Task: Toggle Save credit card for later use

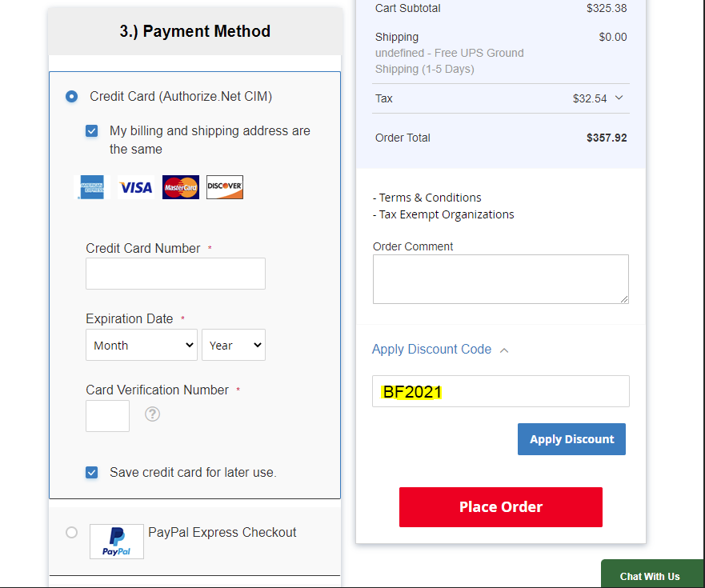Action: coord(92,472)
